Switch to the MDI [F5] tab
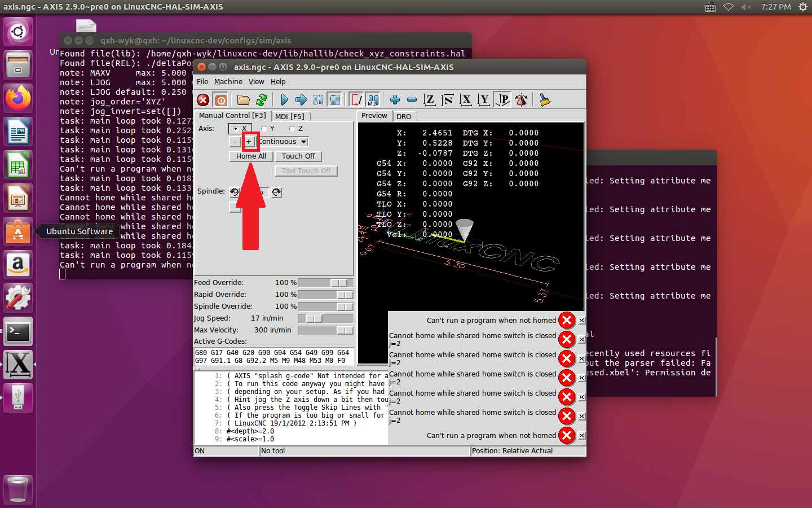Image resolution: width=812 pixels, height=508 pixels. [290, 116]
